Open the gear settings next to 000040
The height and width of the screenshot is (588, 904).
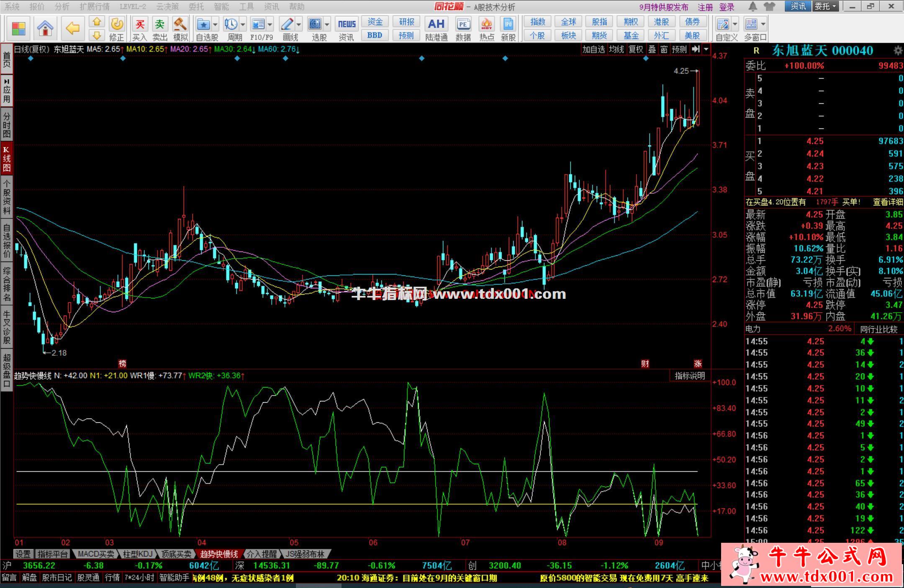[897, 51]
